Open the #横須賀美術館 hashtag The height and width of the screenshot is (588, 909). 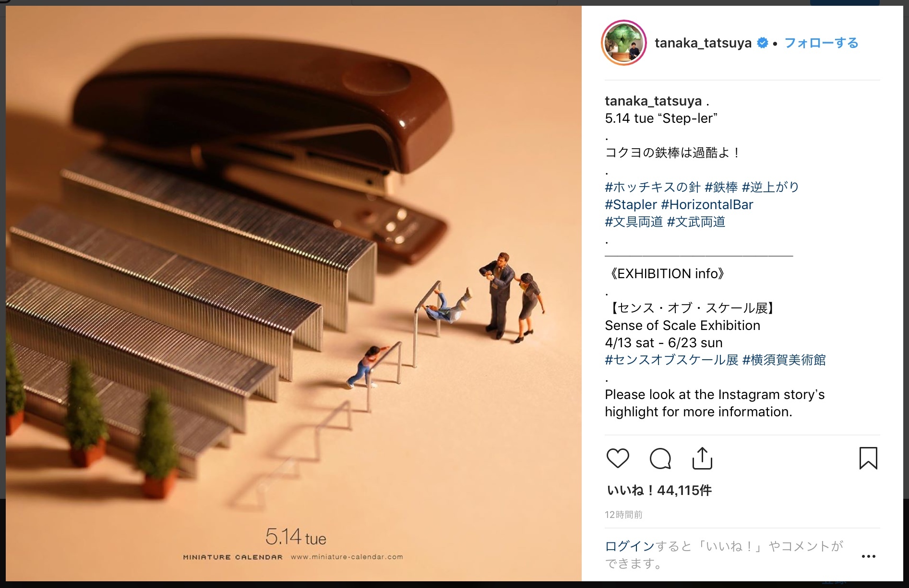coord(784,360)
